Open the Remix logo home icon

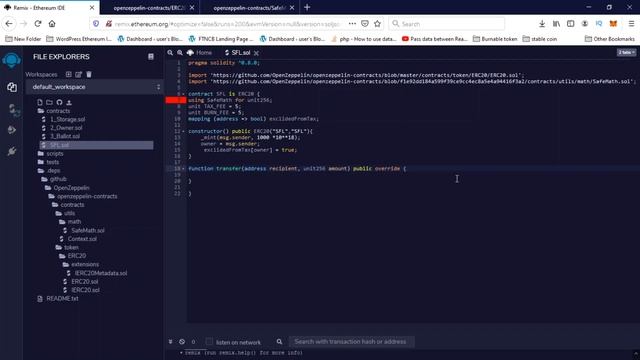(11, 60)
